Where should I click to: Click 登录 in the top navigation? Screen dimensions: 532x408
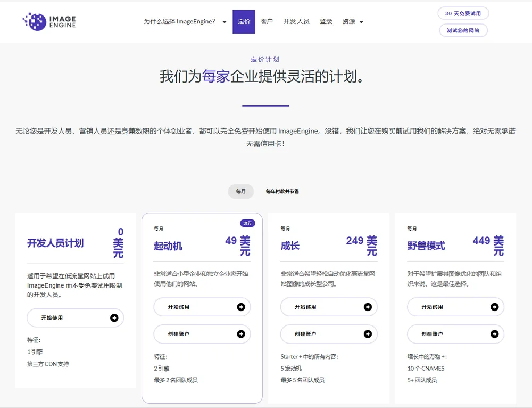(x=326, y=22)
